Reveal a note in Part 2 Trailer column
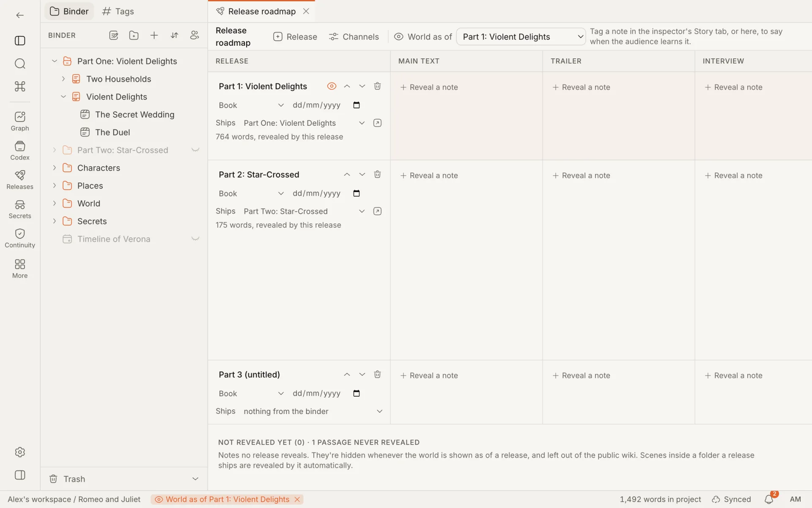This screenshot has height=508, width=812. click(x=582, y=175)
